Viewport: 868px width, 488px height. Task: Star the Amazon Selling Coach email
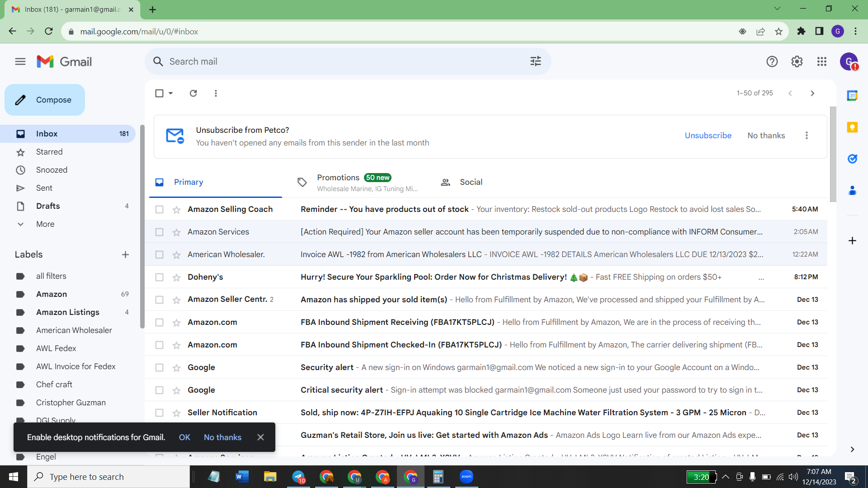176,210
